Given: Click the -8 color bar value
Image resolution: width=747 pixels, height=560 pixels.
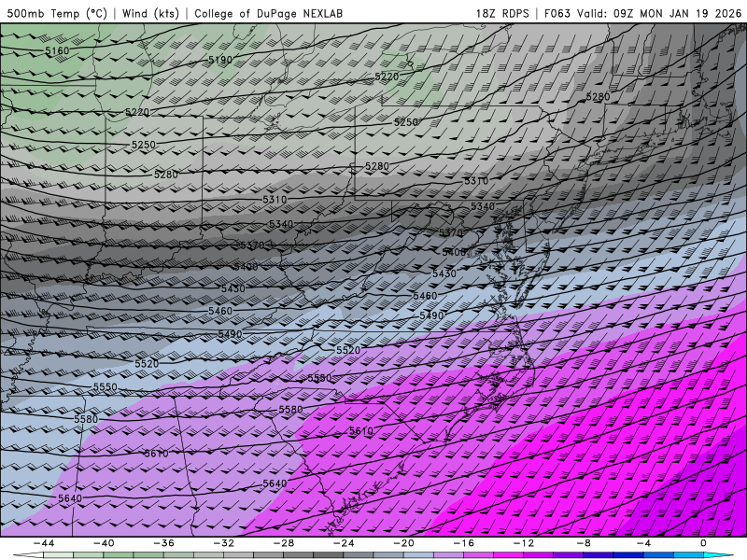Looking at the screenshot, I should (584, 543).
